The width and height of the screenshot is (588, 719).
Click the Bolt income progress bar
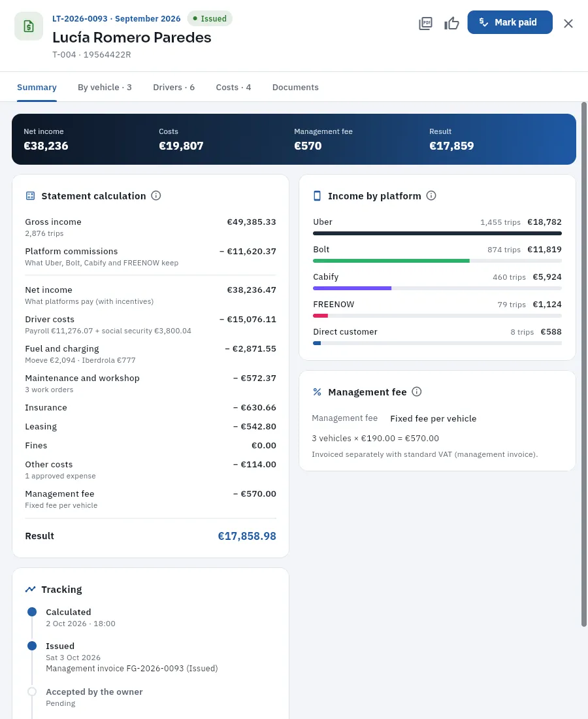[x=437, y=261]
